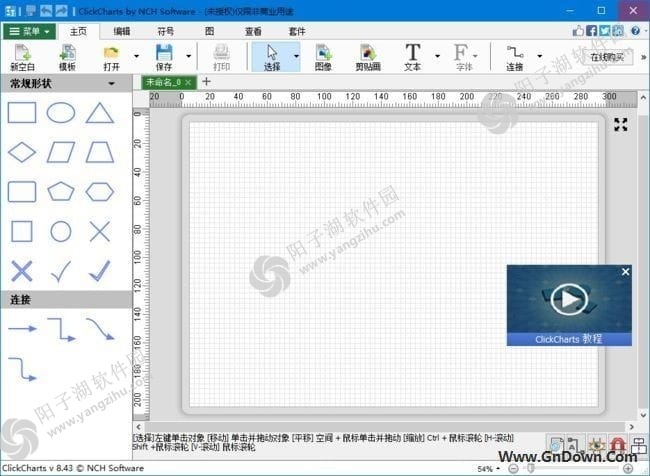Open the template chooser (模板)
The width and height of the screenshot is (650, 476).
67,57
